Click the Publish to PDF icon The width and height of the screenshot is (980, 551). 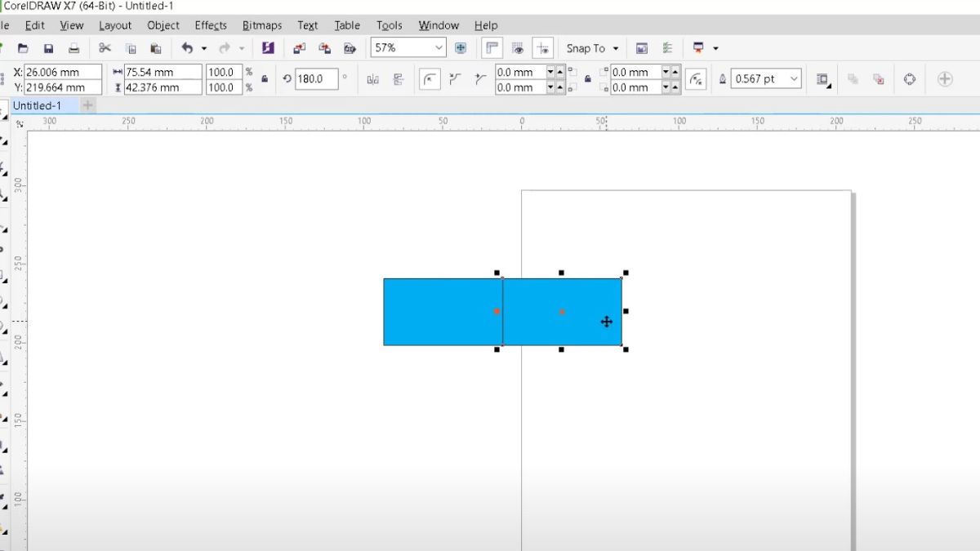click(x=350, y=48)
